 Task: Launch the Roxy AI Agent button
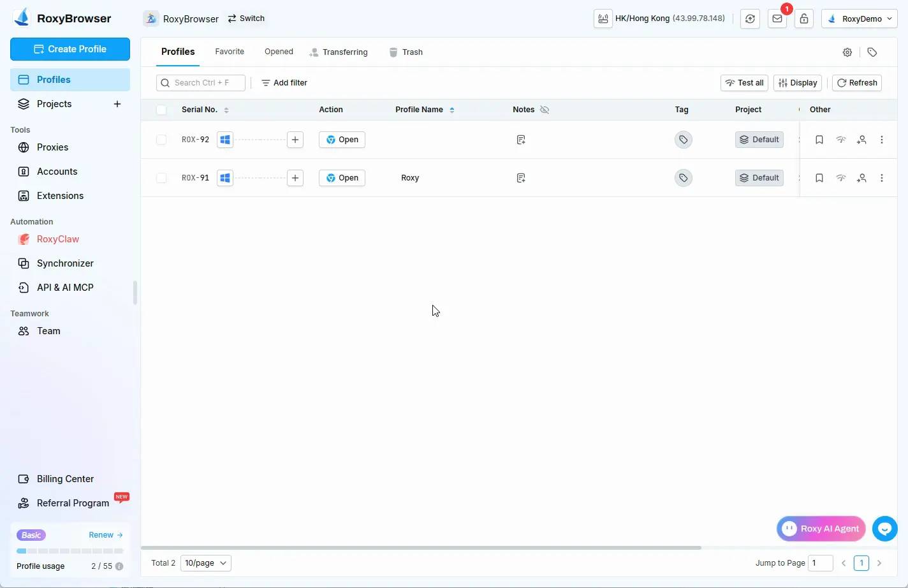tap(821, 529)
